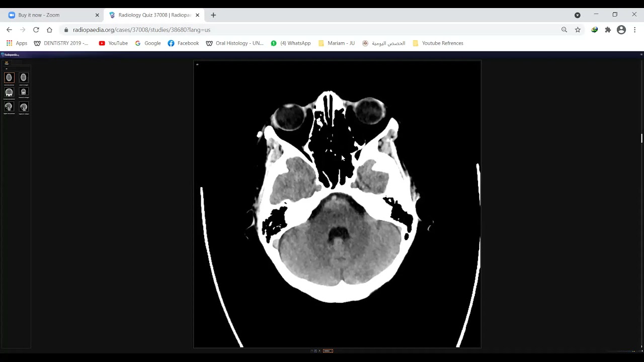644x362 pixels.
Task: Click the axial CT head image in the viewer
Action: pyautogui.click(x=337, y=204)
